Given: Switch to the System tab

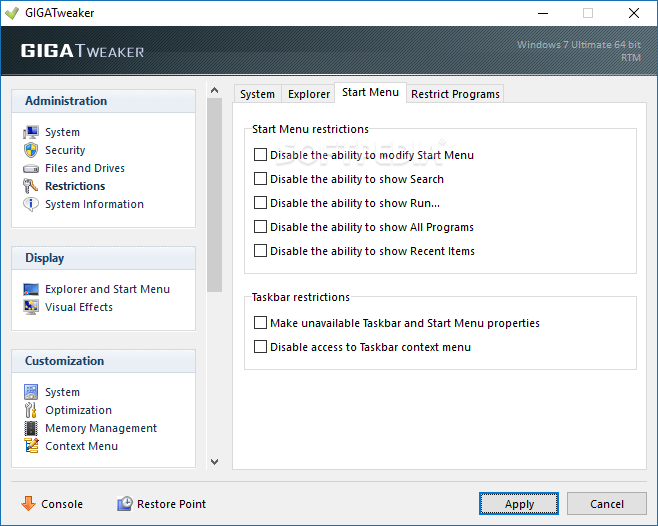Looking at the screenshot, I should coord(257,94).
